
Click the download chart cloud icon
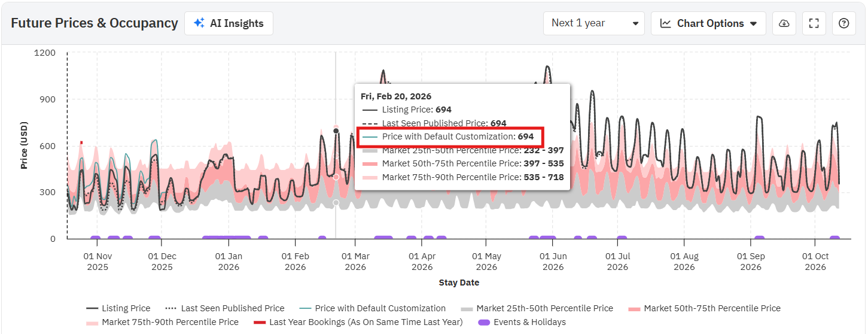[x=784, y=23]
